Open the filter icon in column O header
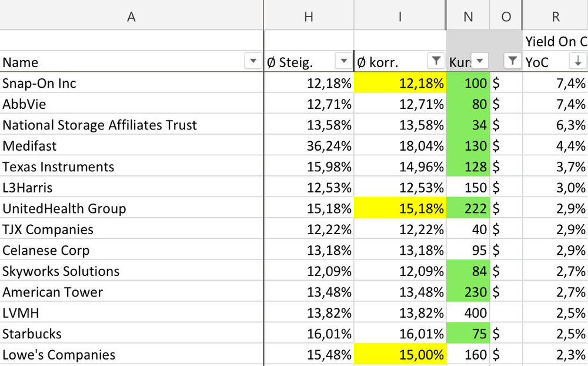This screenshot has height=366, width=588. 513,61
